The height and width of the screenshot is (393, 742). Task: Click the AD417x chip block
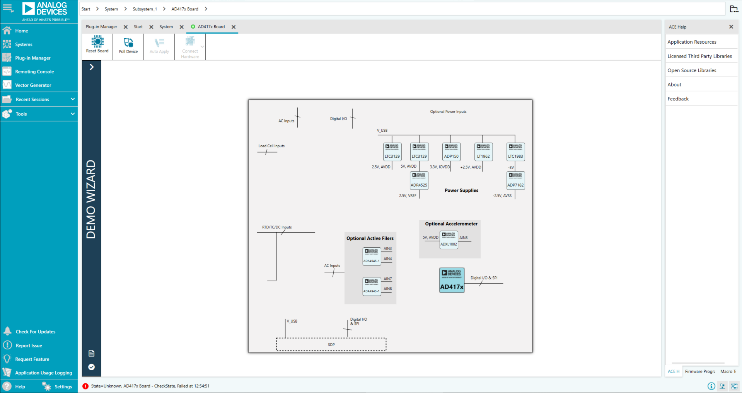451,280
